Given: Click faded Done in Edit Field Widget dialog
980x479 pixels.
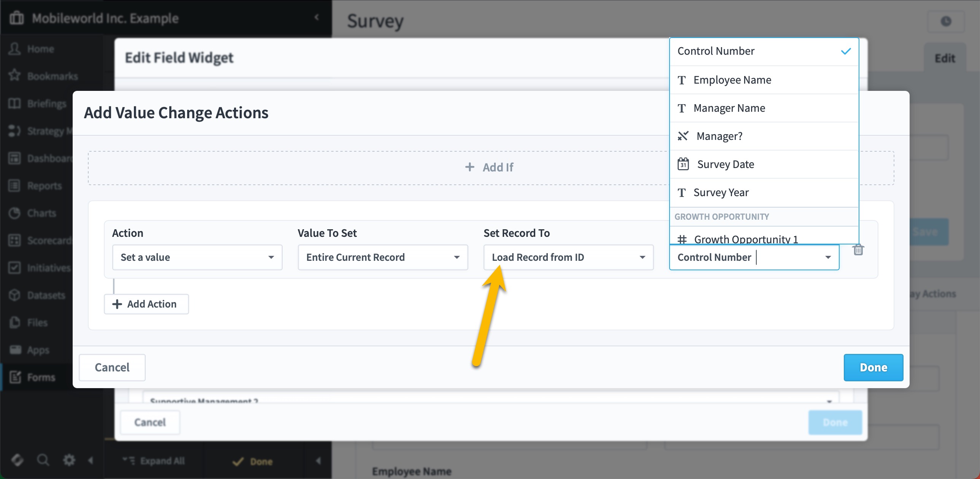Looking at the screenshot, I should coord(835,422).
